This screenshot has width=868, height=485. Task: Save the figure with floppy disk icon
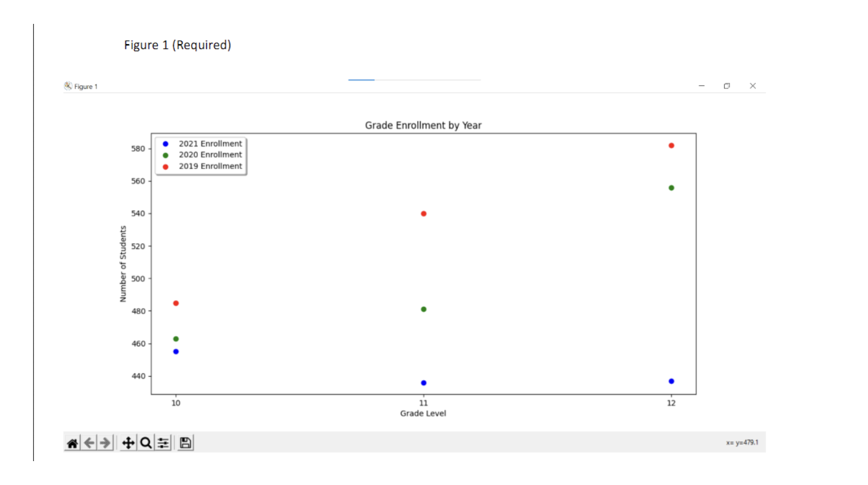186,443
